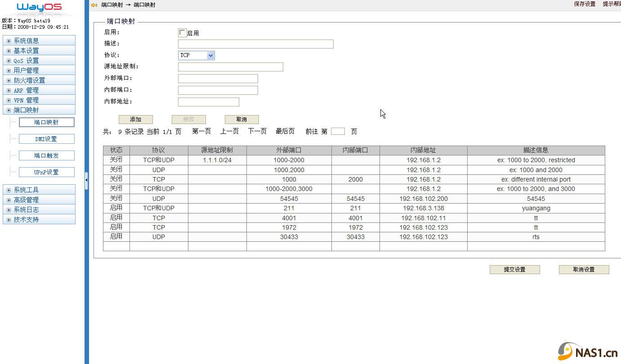
Task: Open the 系统日志 menu section
Action: [39, 209]
